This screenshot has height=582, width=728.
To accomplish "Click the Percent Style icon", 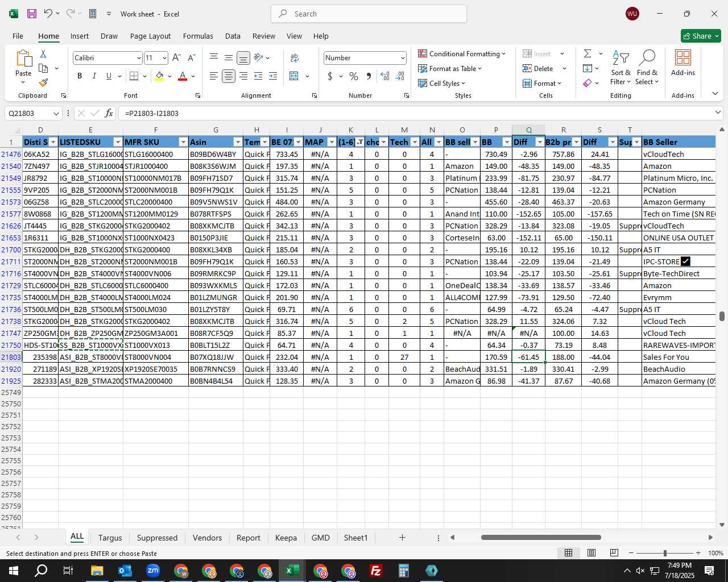I will click(x=354, y=76).
